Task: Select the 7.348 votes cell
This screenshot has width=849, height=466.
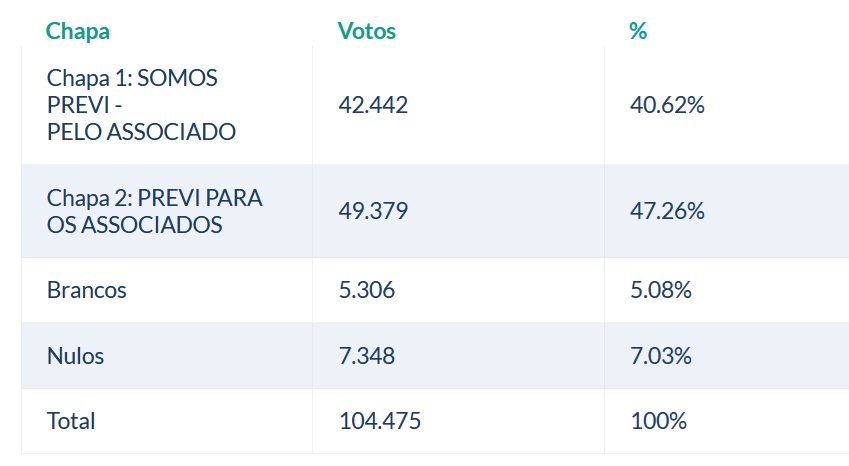Action: click(368, 355)
